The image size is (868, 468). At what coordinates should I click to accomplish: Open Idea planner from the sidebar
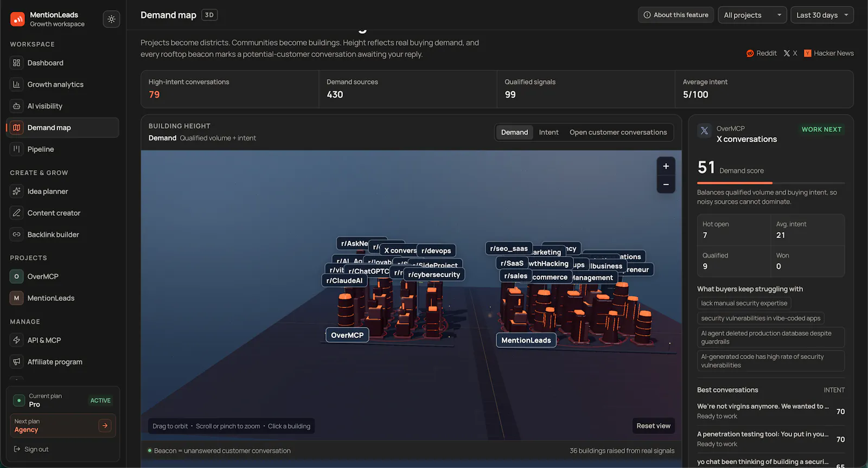pyautogui.click(x=62, y=191)
